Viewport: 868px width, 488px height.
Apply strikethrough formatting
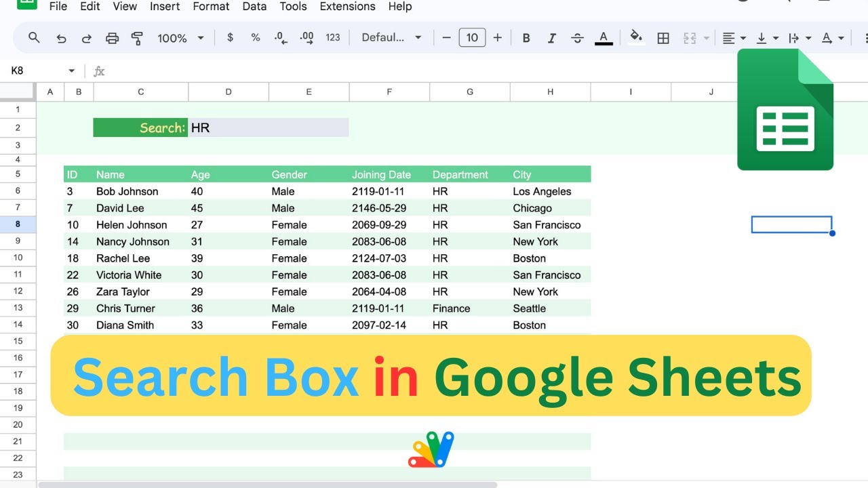(x=578, y=38)
